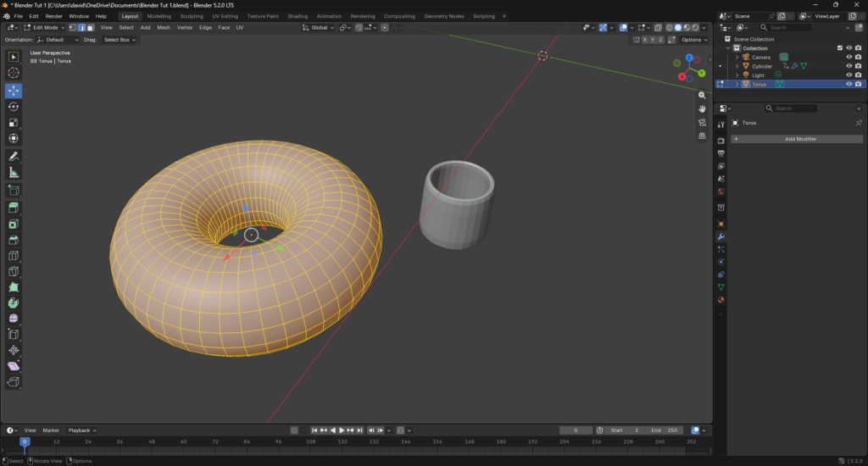Open the Orientation Default dropdown
This screenshot has height=466, width=868.
(x=58, y=40)
